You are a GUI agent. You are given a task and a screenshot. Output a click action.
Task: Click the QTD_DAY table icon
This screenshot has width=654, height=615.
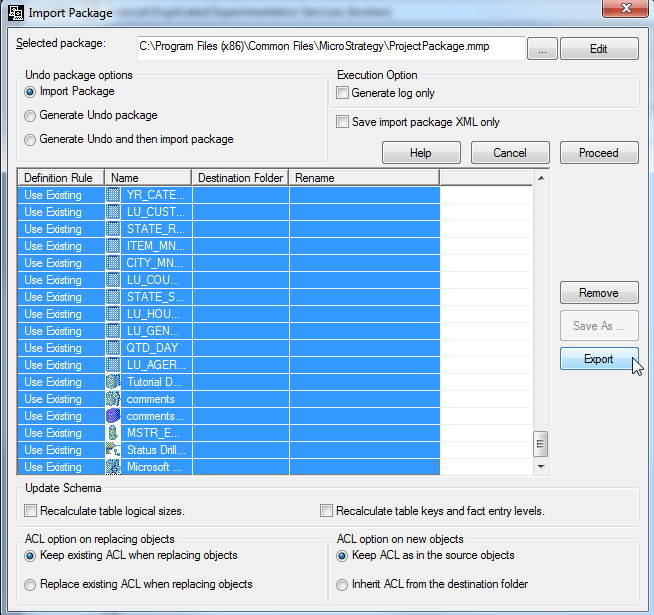[113, 348]
